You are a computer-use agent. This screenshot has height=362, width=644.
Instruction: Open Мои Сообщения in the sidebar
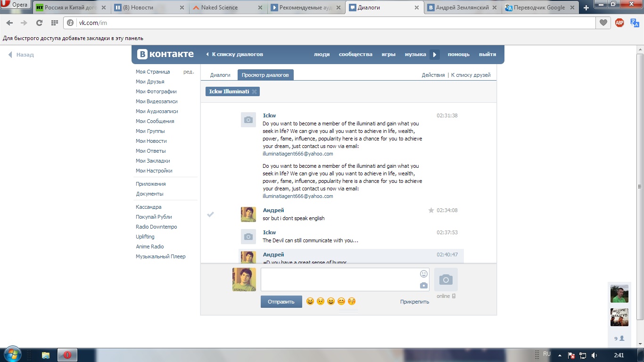[x=155, y=121]
